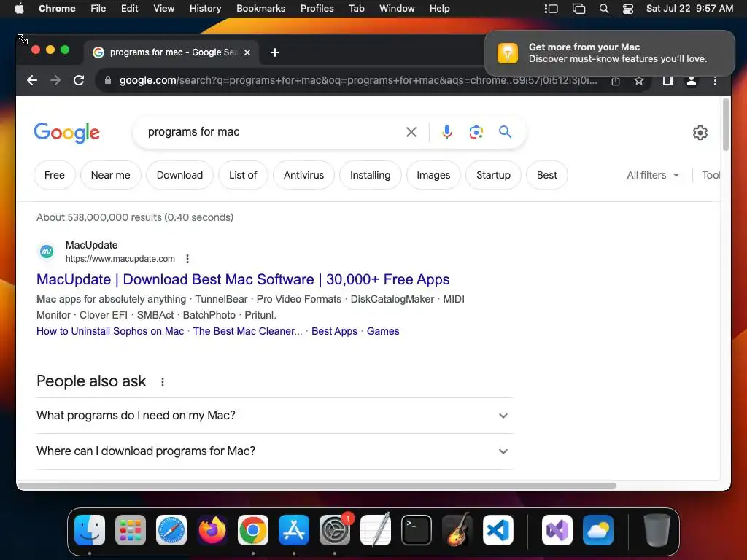The height and width of the screenshot is (560, 747).
Task: Launch Terminal from the Dock
Action: (x=417, y=530)
